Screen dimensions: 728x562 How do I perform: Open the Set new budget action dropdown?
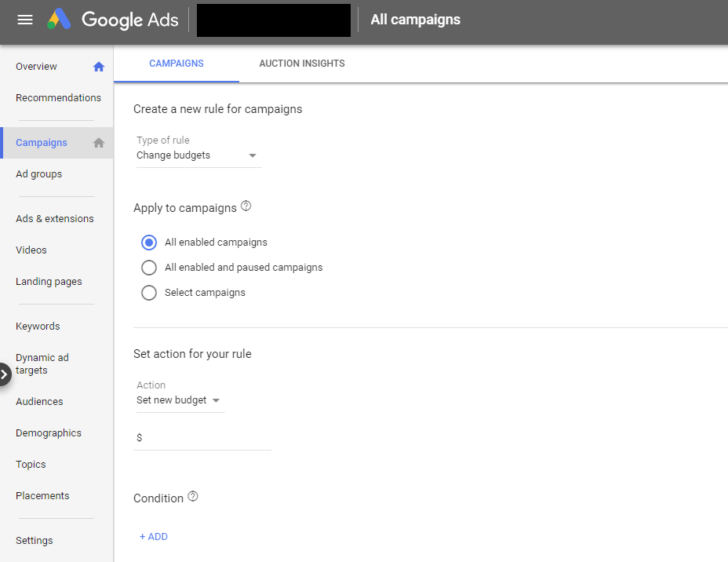218,400
